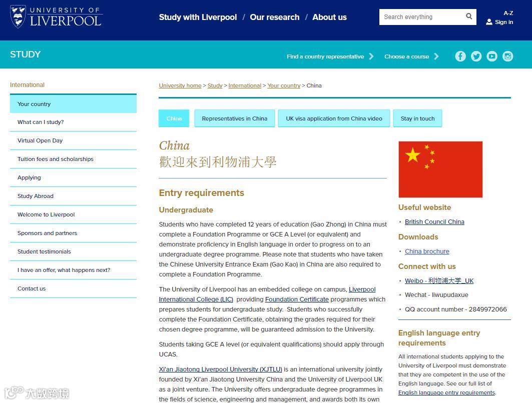The height and width of the screenshot is (403, 532).
Task: Open Your country breadcrumb link
Action: tap(284, 85)
